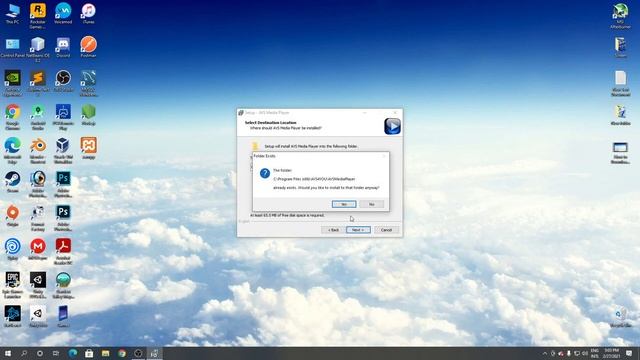Open Android Studio desktop shortcut
The image size is (640, 360).
pos(38,117)
